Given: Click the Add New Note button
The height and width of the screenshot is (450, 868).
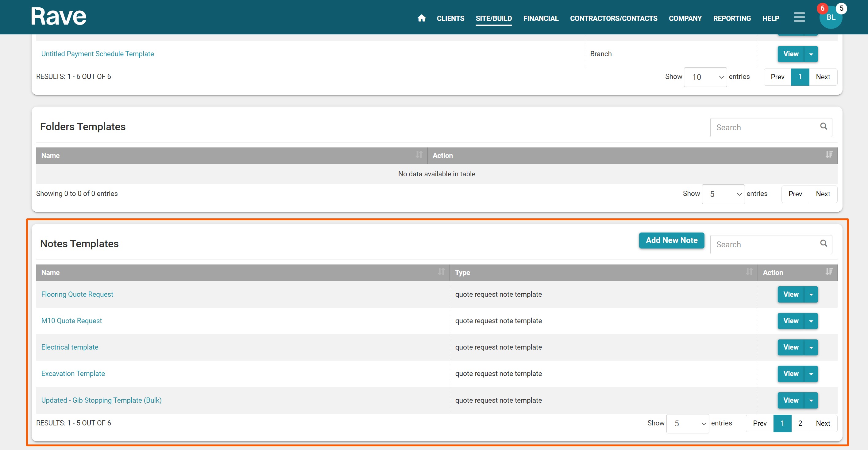Looking at the screenshot, I should (671, 240).
